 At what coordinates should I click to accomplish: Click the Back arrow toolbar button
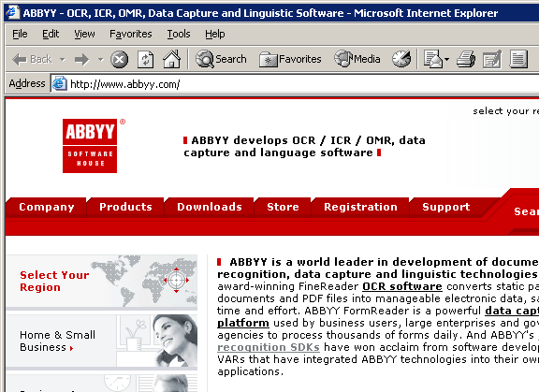click(32, 60)
